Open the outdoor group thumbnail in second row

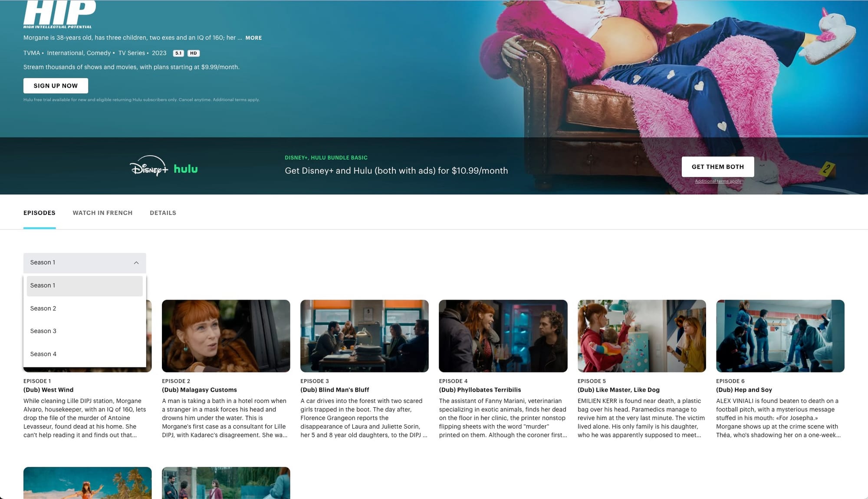[226, 483]
